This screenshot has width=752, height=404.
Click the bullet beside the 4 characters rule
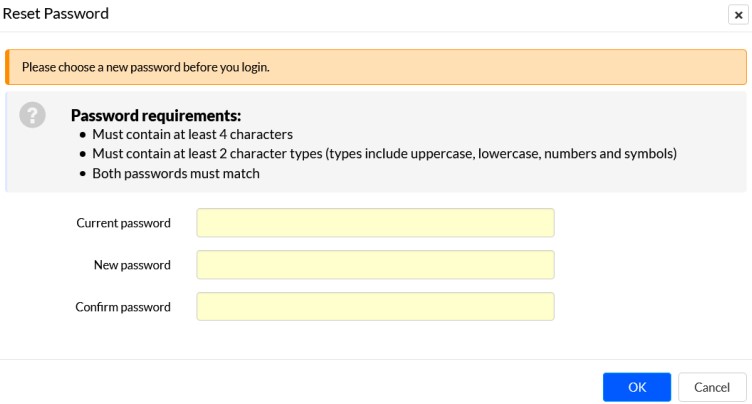tap(83, 135)
